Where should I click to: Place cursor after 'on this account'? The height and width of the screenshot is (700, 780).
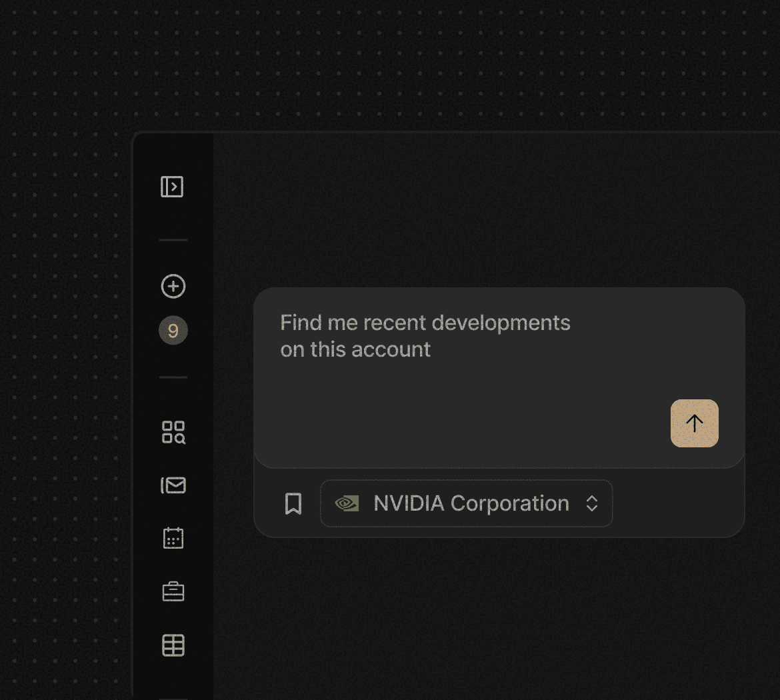[432, 350]
